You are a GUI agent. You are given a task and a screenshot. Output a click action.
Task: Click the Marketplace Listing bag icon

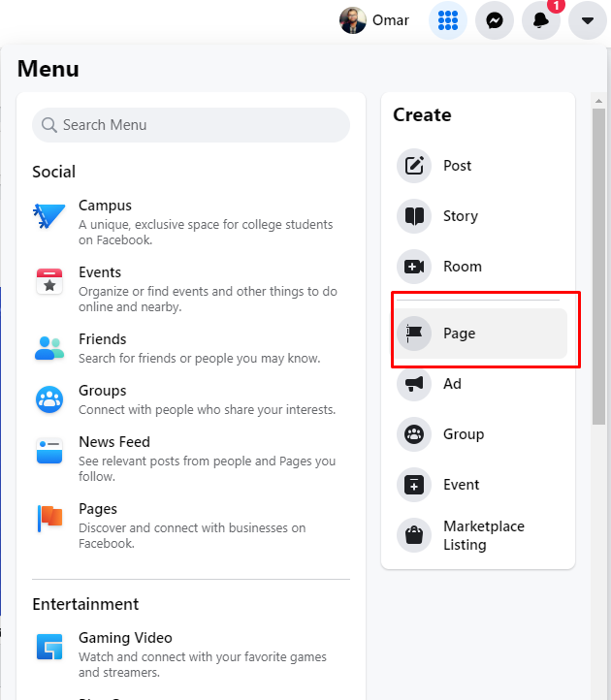[x=414, y=535]
